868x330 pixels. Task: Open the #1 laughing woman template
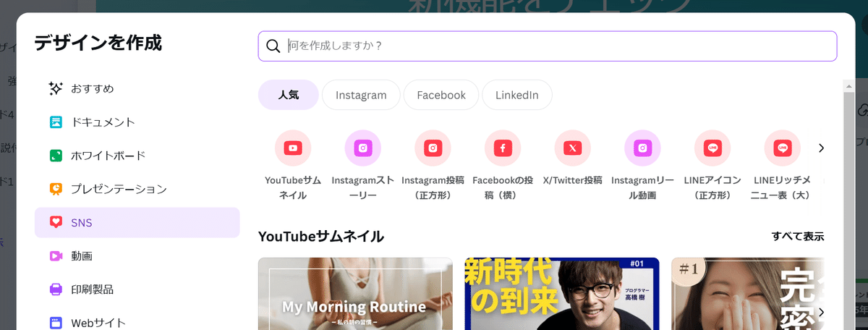click(x=748, y=294)
